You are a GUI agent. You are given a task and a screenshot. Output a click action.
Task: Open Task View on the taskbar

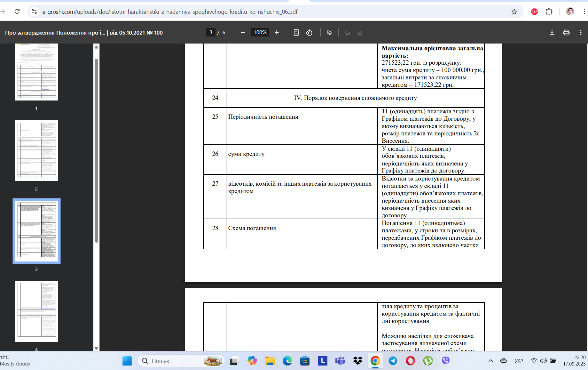[x=234, y=361]
